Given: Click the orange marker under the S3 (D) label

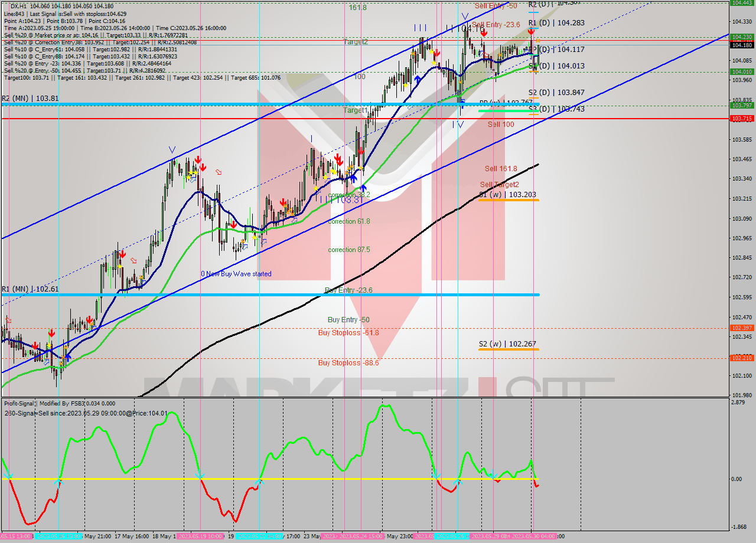Looking at the screenshot, I should [533, 115].
